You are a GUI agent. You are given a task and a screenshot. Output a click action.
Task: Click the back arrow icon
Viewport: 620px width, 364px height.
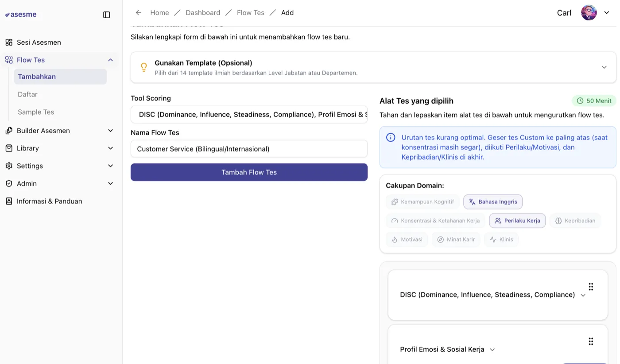(x=139, y=13)
